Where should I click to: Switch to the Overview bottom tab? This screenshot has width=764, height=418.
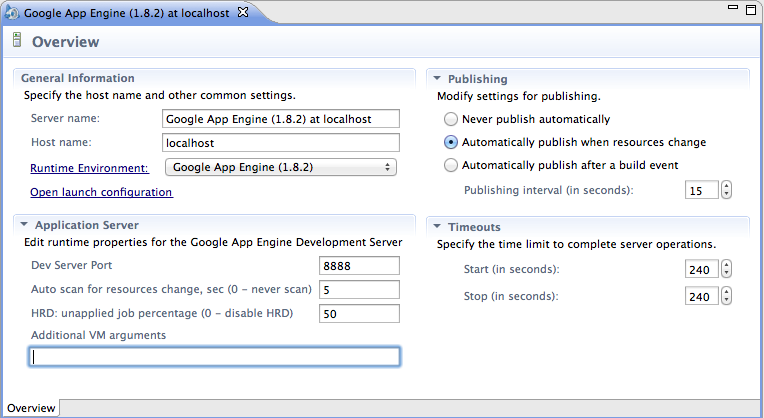pyautogui.click(x=31, y=408)
